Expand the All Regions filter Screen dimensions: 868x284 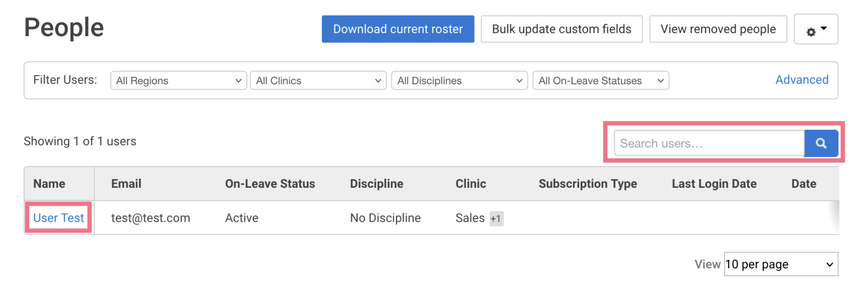point(179,81)
